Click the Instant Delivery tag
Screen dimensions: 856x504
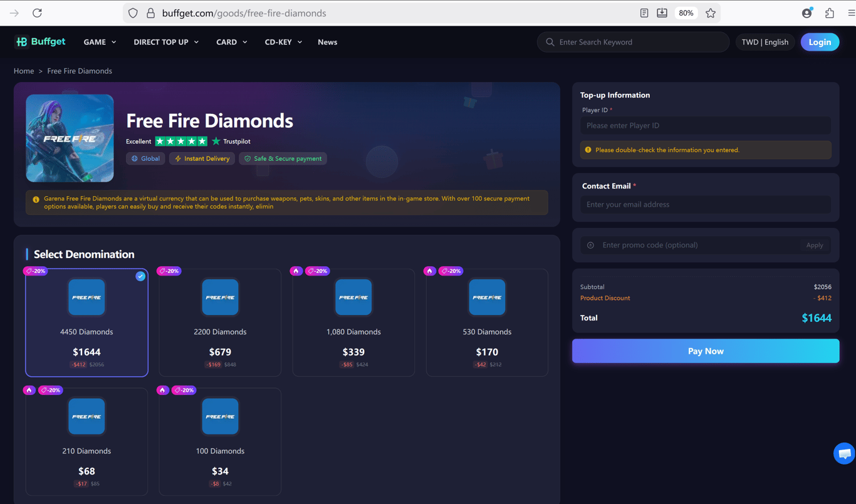click(202, 158)
